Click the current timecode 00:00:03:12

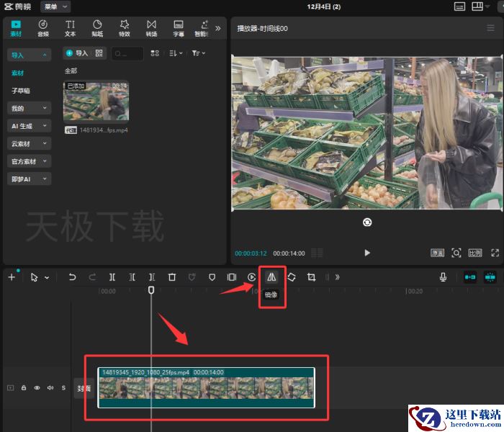pyautogui.click(x=251, y=253)
